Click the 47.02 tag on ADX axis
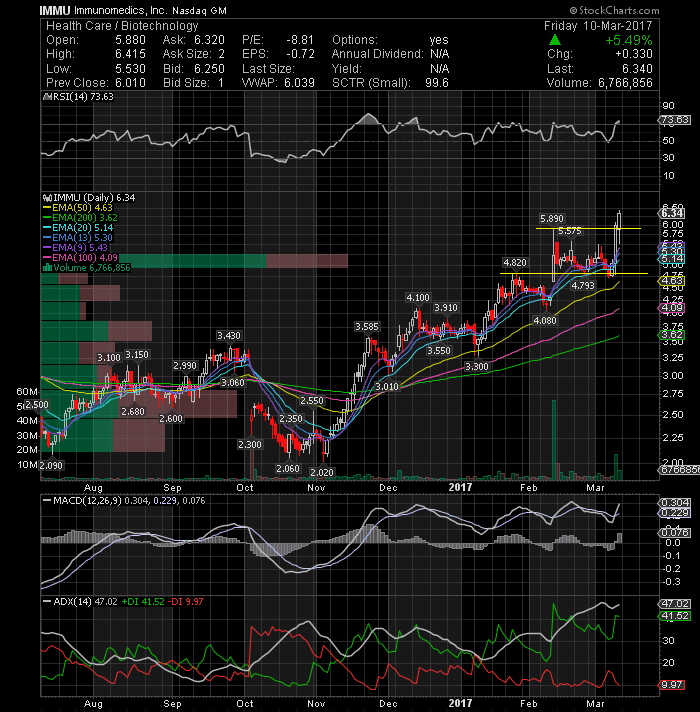700x712 pixels. point(675,603)
